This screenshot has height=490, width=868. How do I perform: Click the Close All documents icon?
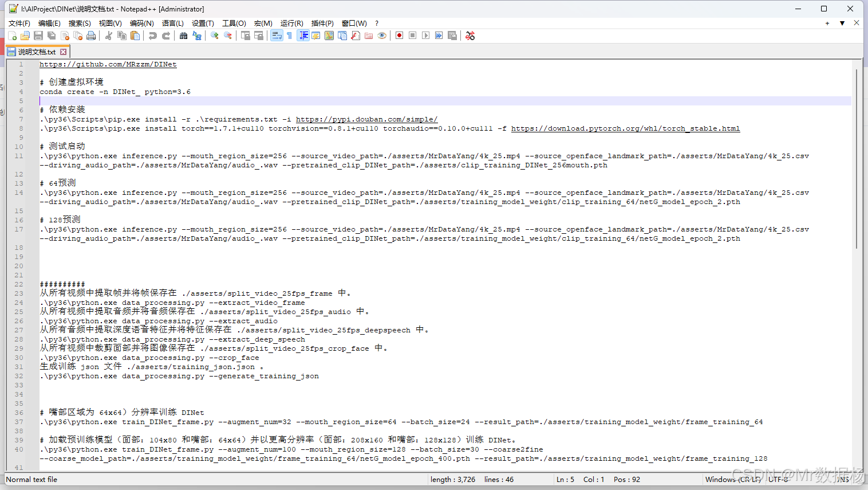click(78, 36)
